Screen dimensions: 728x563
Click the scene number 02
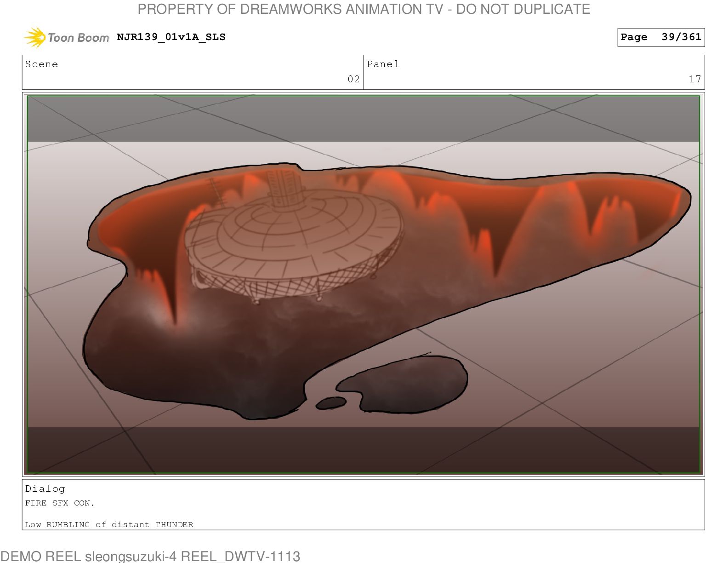coord(353,79)
